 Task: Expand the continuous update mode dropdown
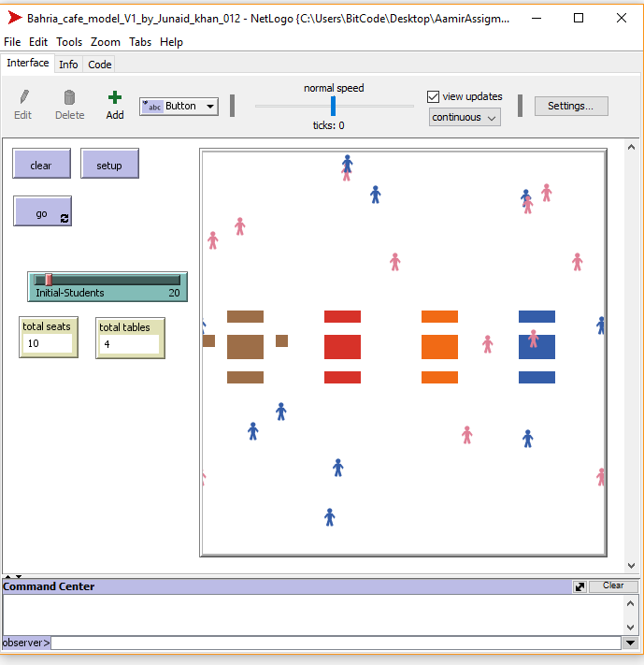click(465, 118)
